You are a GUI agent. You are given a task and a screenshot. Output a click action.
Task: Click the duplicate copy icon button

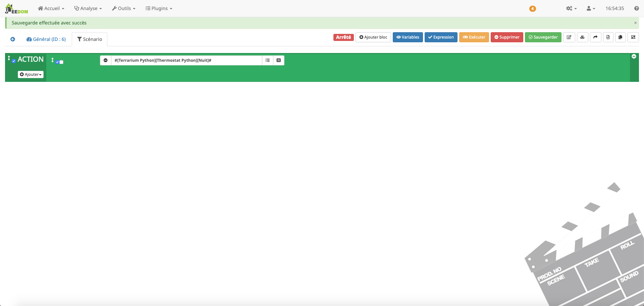[621, 37]
